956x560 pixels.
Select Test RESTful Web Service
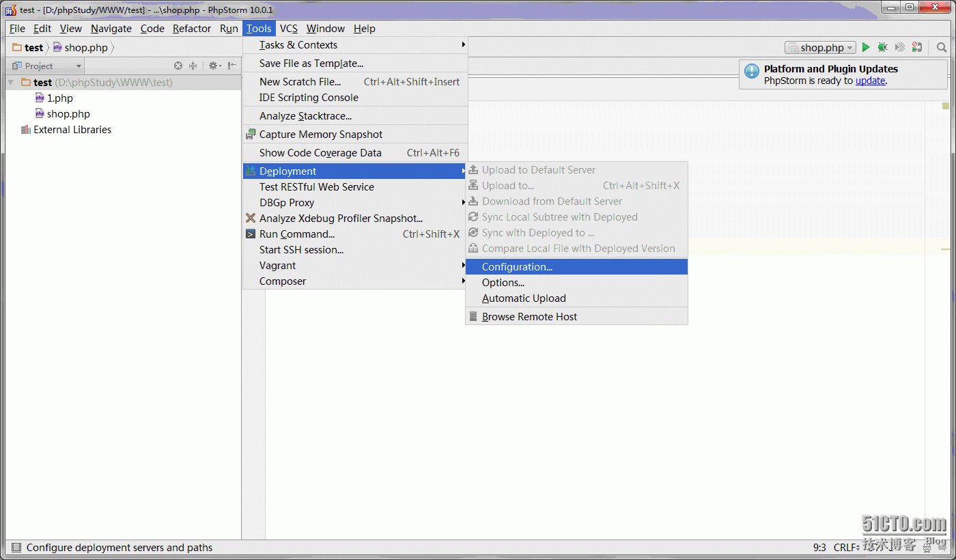pyautogui.click(x=355, y=186)
